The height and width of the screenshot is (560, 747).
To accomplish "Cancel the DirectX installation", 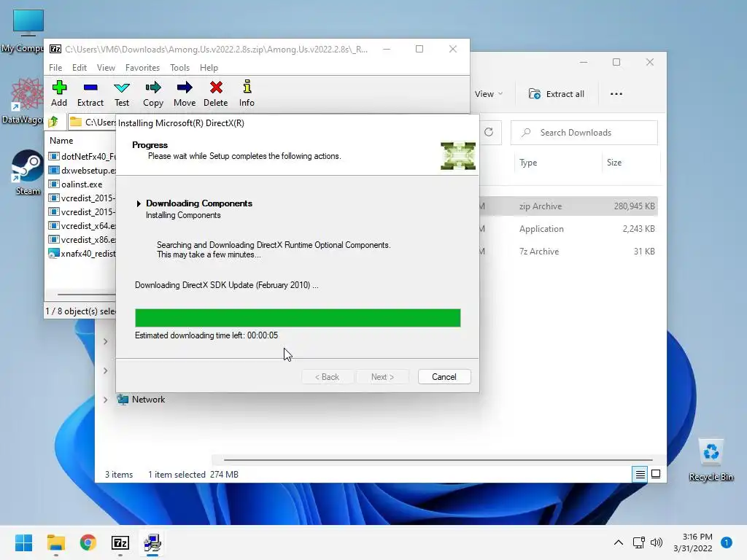I will coord(444,377).
